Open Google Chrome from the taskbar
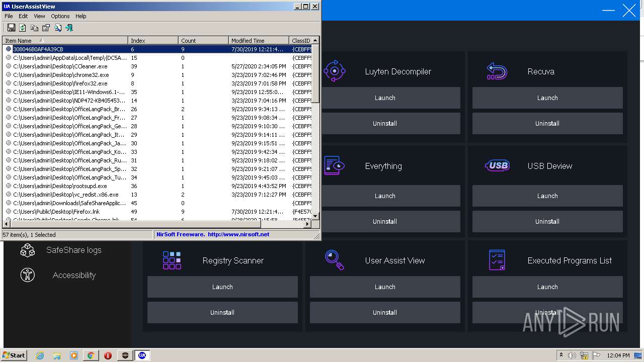The height and width of the screenshot is (362, 644). click(91, 355)
